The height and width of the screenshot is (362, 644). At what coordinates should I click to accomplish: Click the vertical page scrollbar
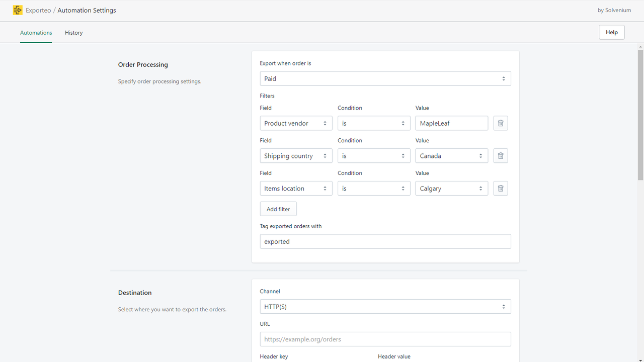pos(640,115)
